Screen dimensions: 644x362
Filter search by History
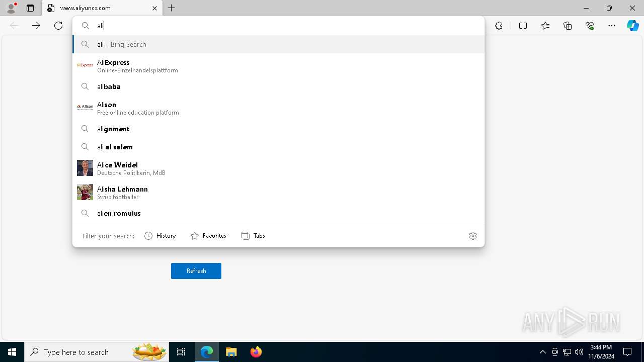click(160, 236)
